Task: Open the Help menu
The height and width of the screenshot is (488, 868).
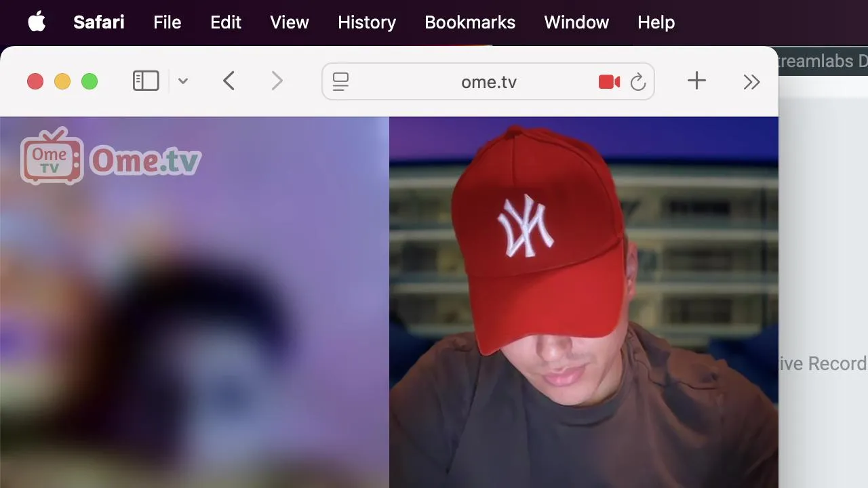Action: pyautogui.click(x=656, y=22)
